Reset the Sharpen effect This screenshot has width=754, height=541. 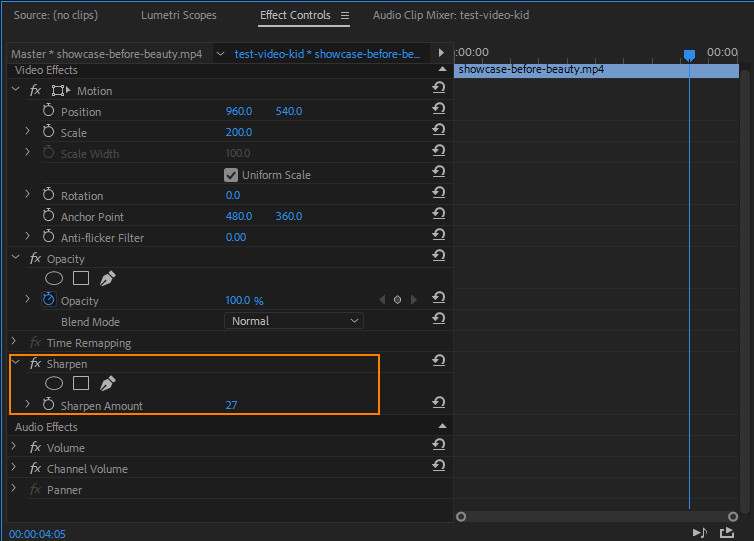pyautogui.click(x=439, y=361)
